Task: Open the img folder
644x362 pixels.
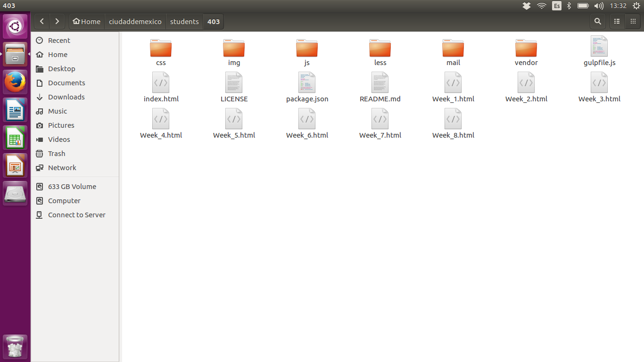Action: (x=234, y=48)
